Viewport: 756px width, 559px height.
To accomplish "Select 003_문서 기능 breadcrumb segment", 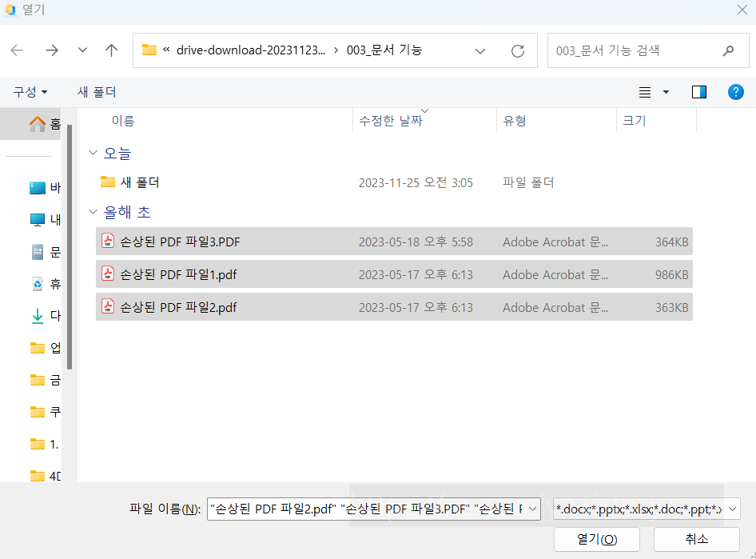I will click(384, 50).
